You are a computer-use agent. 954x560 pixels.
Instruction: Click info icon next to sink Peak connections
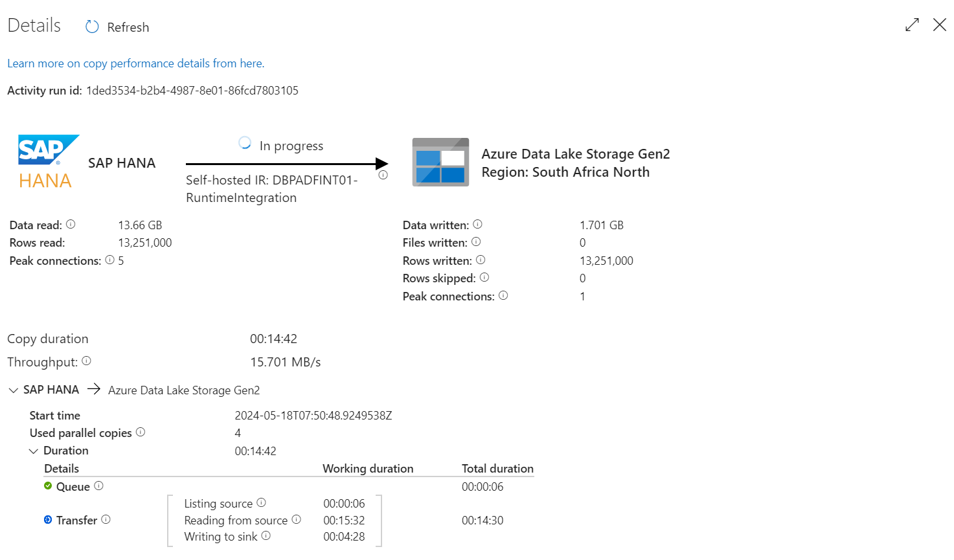(503, 295)
